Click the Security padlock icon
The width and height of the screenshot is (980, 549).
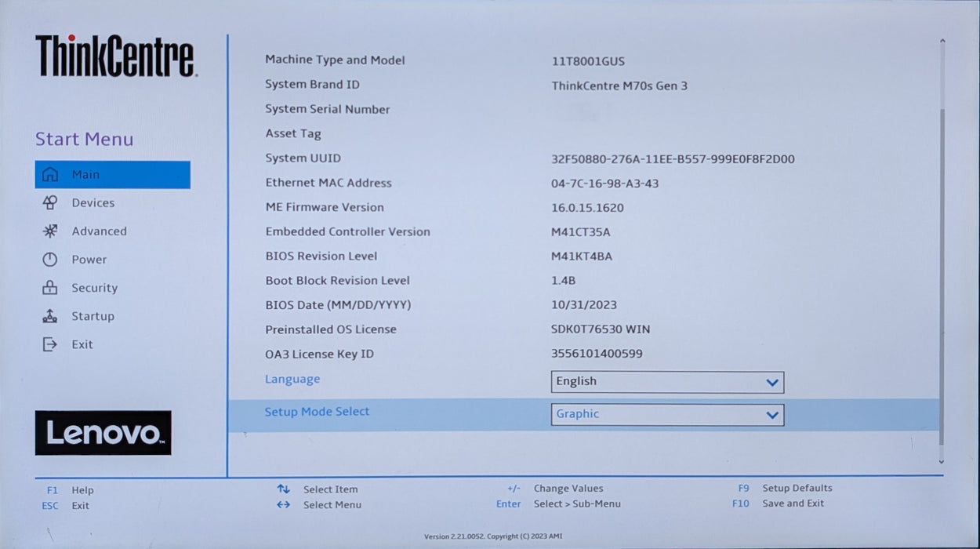(50, 288)
